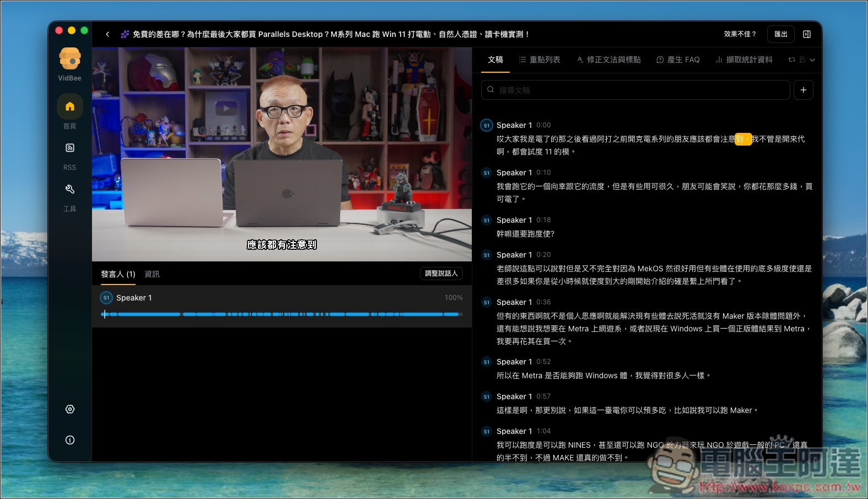This screenshot has width=868, height=499.
Task: Jump to timestamp 0:10
Action: 543,173
